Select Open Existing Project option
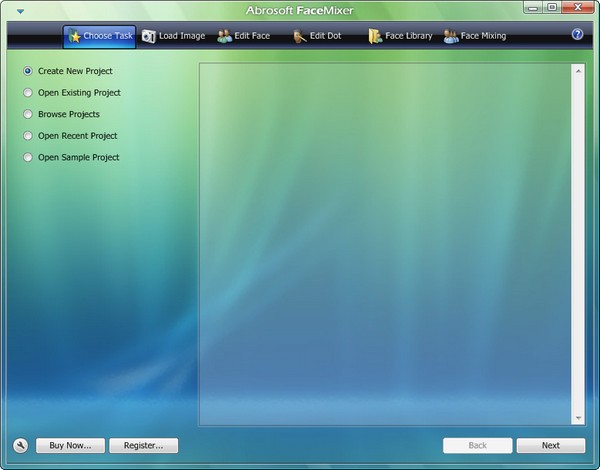Image resolution: width=600 pixels, height=470 pixels. point(72,93)
